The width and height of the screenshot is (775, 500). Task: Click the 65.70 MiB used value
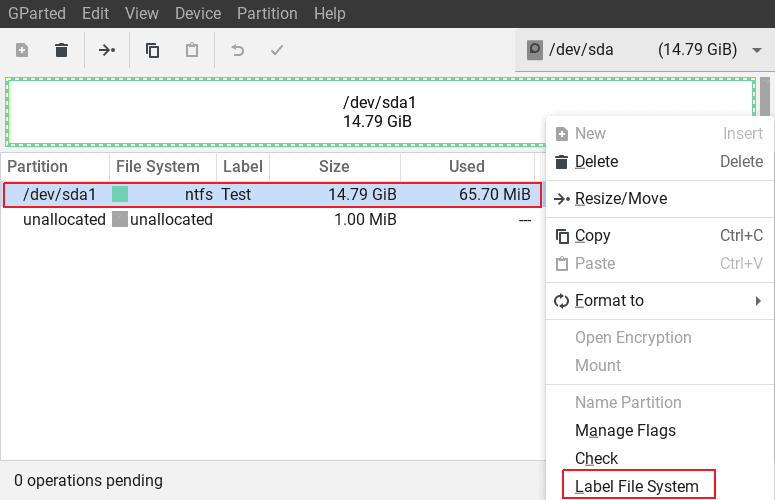coord(495,195)
